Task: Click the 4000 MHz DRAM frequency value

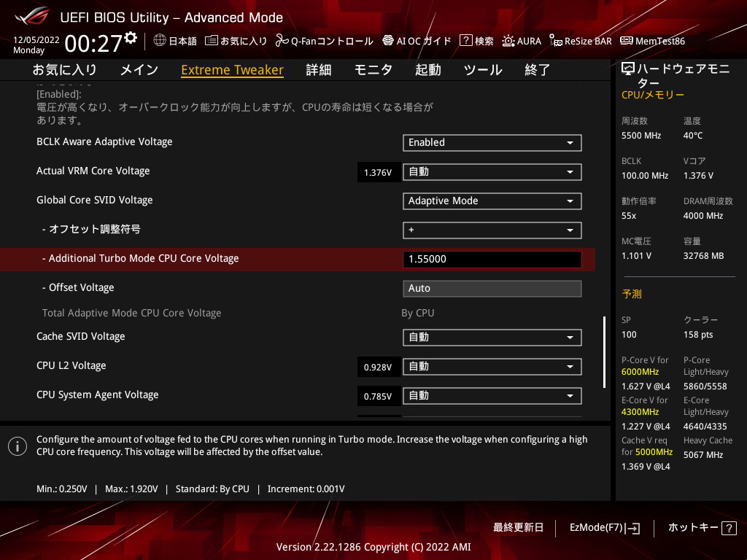Action: 703,216
